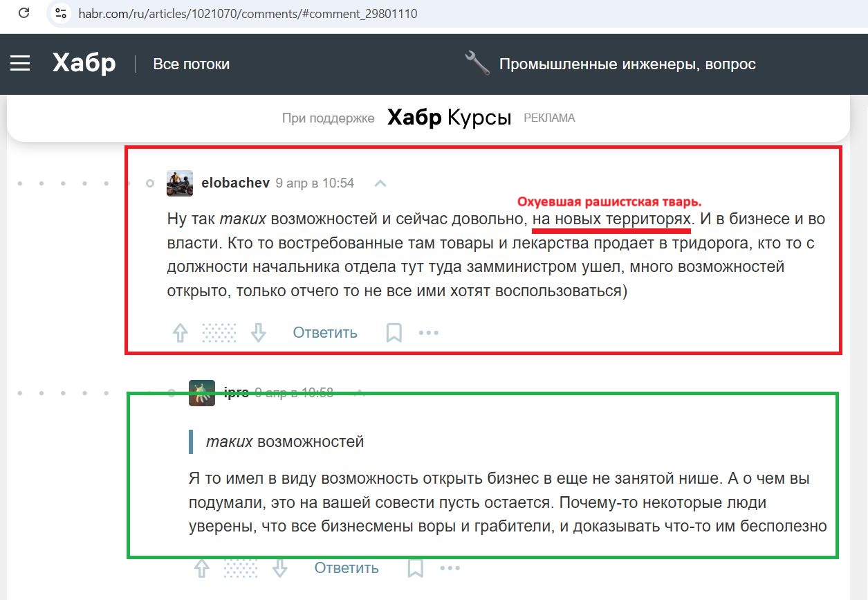The width and height of the screenshot is (868, 600).
Task: Open more options for elobachev comment
Action: coord(429,333)
